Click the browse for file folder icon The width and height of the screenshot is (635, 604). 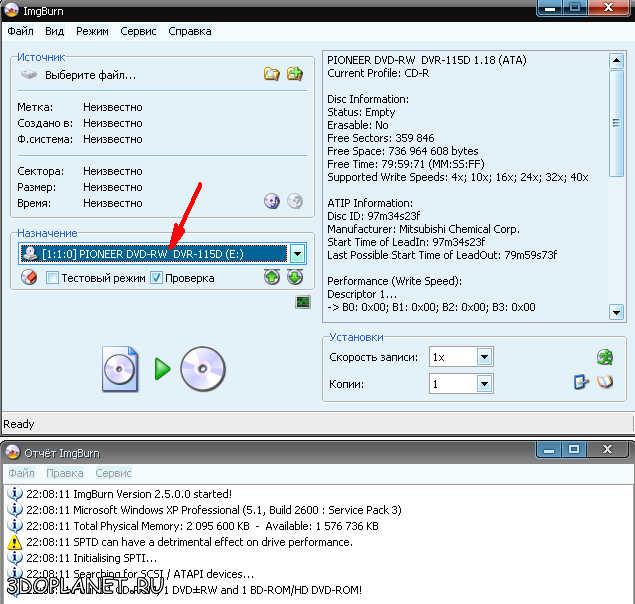coord(271,74)
